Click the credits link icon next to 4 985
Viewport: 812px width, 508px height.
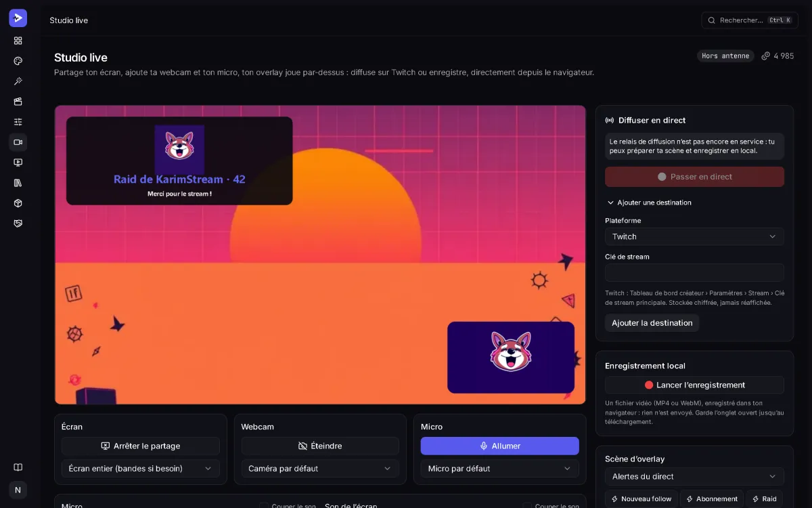click(x=766, y=56)
